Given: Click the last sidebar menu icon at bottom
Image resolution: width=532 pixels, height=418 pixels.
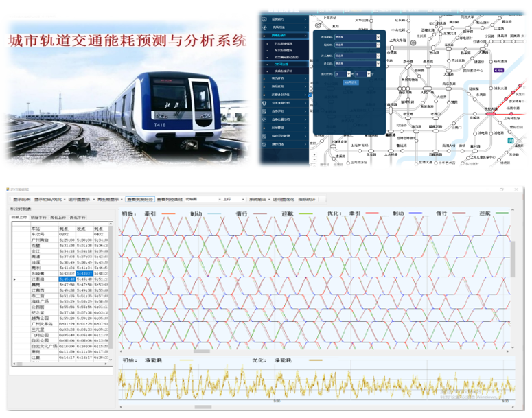Looking at the screenshot, I should pos(264,145).
